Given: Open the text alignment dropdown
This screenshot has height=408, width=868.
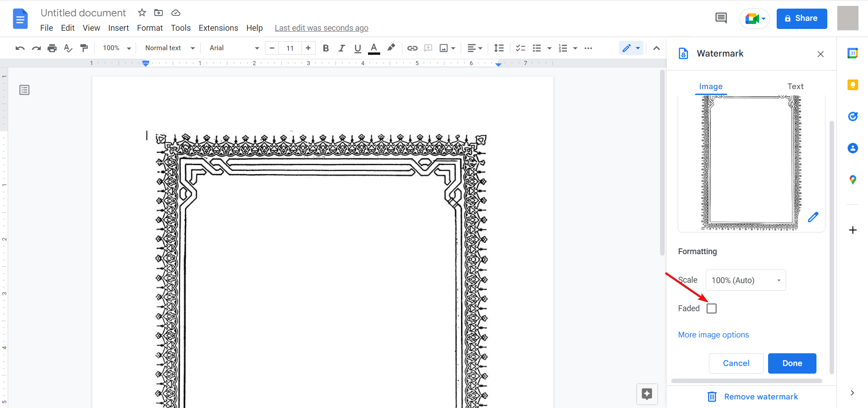Looking at the screenshot, I should pos(475,48).
